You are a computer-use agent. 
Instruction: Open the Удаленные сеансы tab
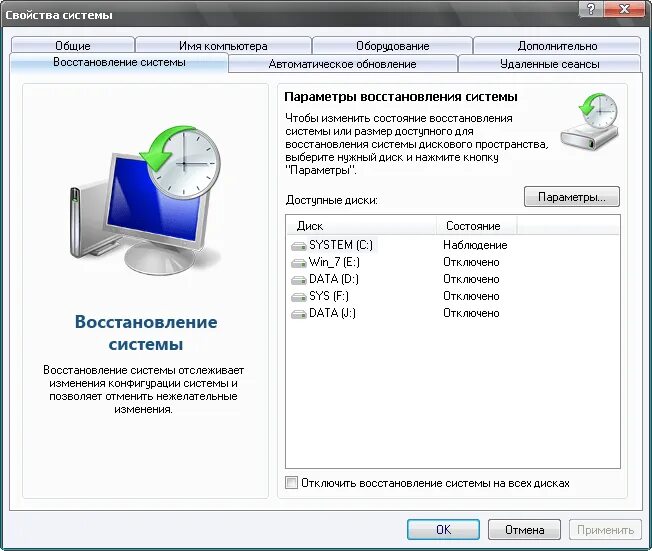(550, 64)
